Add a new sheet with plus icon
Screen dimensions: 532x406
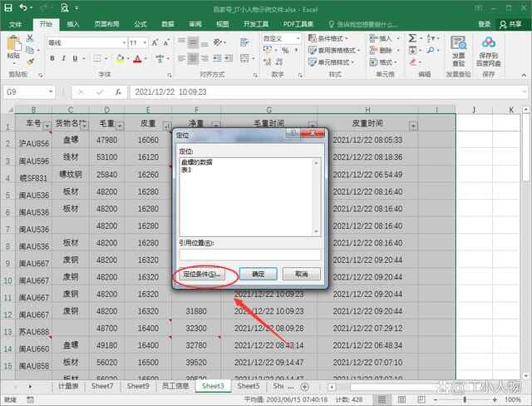pos(304,387)
